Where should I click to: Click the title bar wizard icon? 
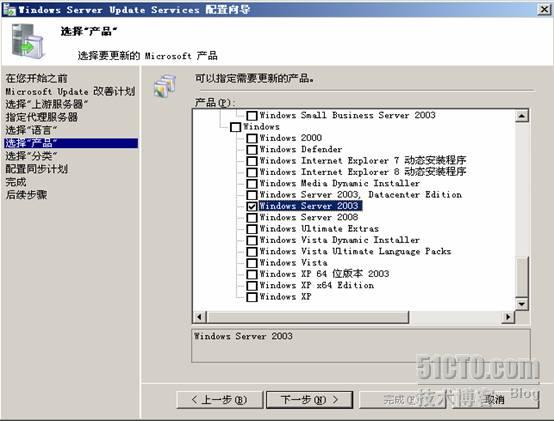tap(9, 9)
